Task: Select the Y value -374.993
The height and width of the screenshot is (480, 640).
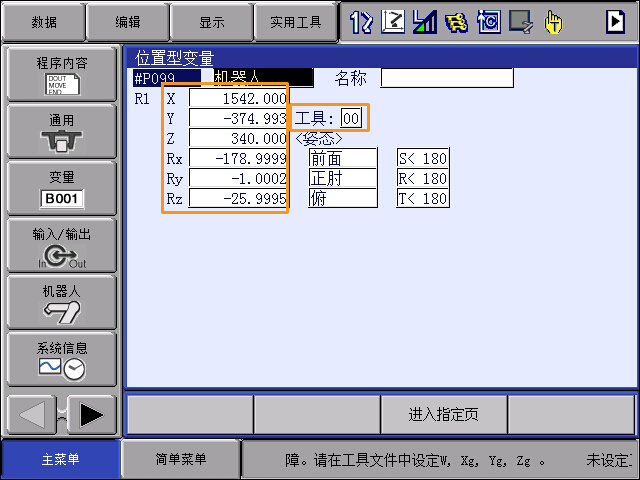Action: [238, 118]
